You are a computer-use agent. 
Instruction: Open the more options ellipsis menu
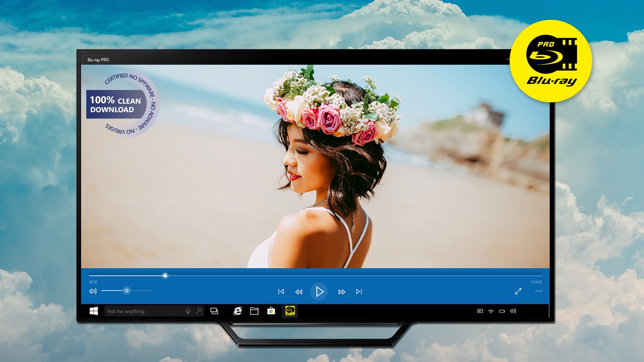538,291
